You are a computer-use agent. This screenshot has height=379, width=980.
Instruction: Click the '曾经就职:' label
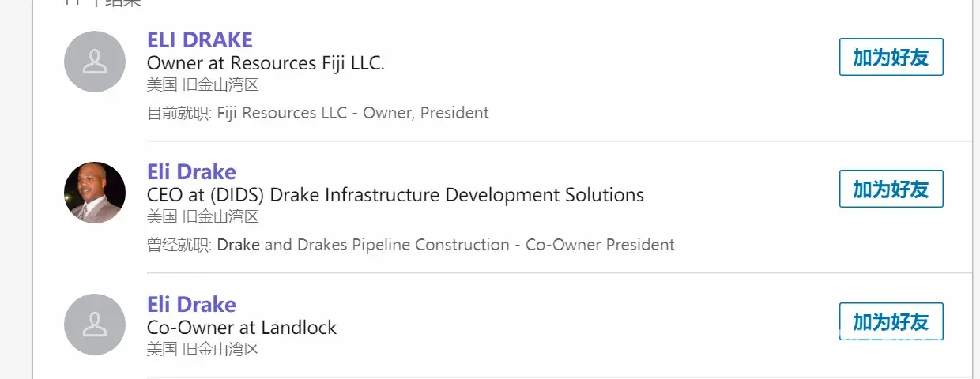tap(179, 245)
